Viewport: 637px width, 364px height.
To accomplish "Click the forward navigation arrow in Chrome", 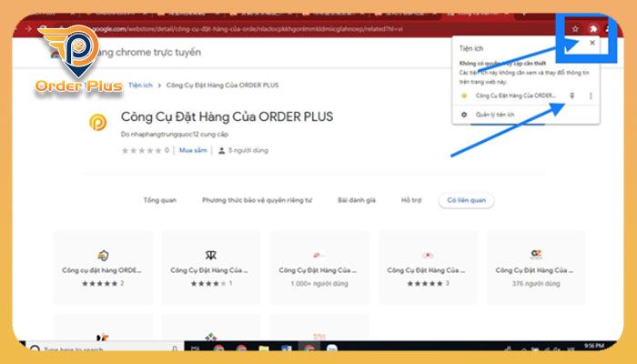I will tap(28, 29).
